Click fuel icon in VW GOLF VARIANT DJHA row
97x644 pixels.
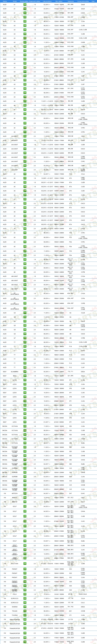click(25, 558)
